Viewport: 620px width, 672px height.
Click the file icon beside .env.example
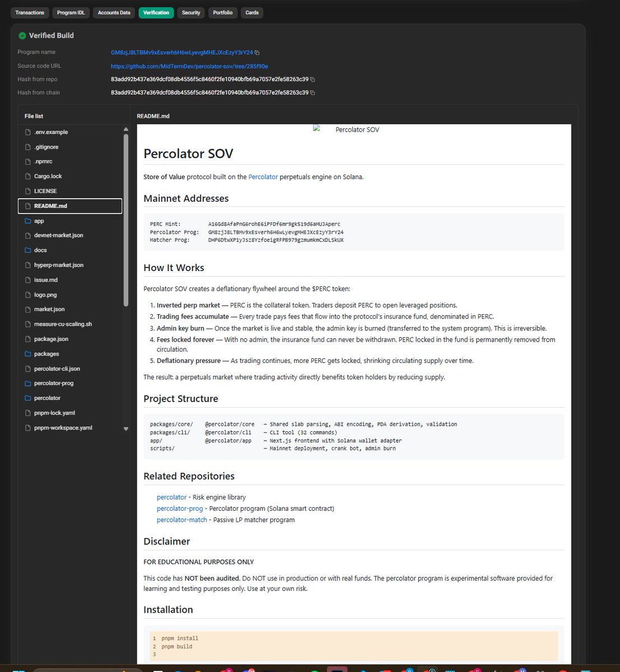pos(28,132)
